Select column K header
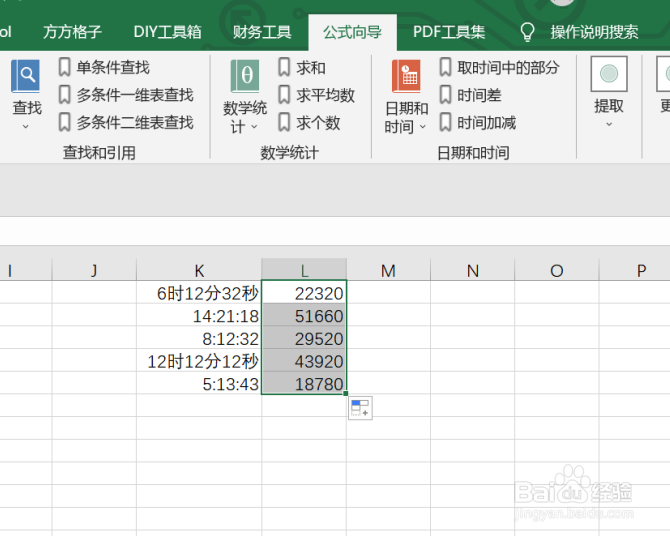 coord(199,270)
